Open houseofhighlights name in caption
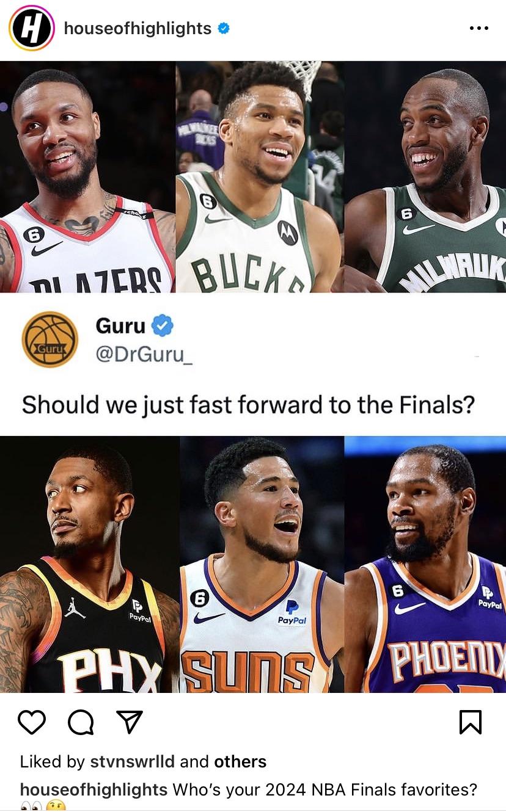506x812 pixels. [x=94, y=789]
